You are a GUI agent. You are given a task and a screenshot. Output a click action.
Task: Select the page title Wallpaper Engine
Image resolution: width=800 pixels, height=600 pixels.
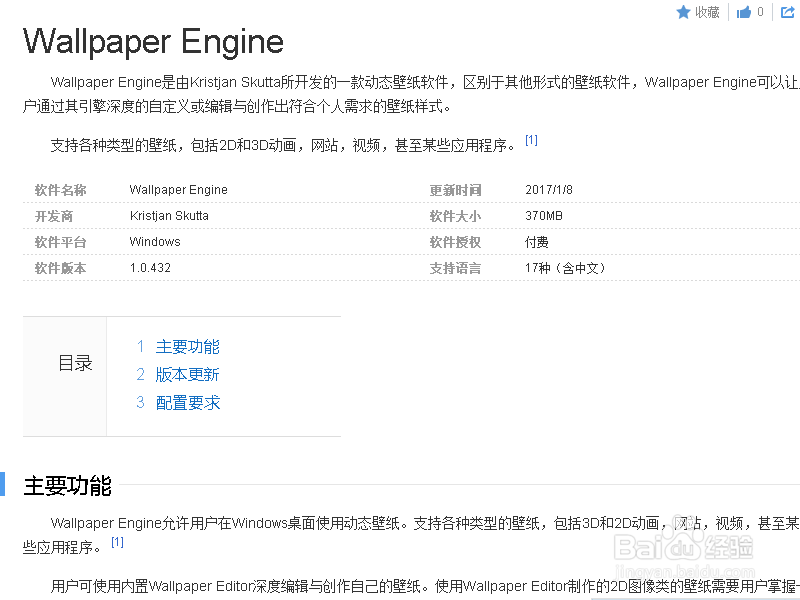click(153, 42)
